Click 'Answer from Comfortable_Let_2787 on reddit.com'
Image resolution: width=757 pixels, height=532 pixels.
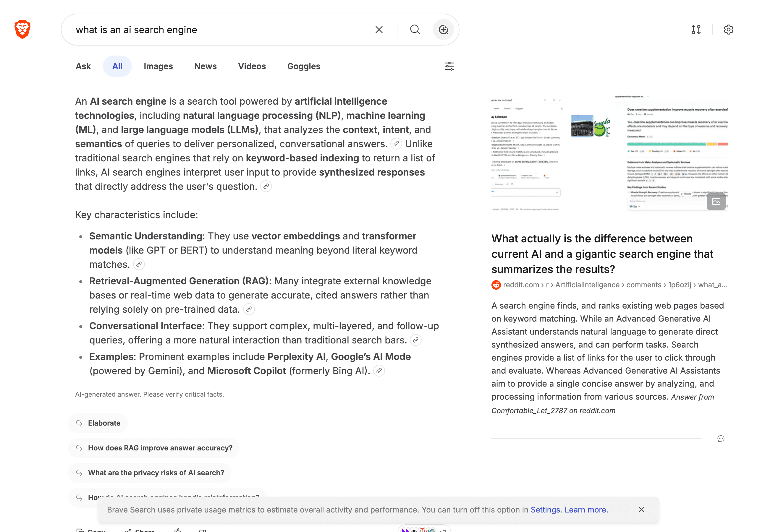point(603,404)
